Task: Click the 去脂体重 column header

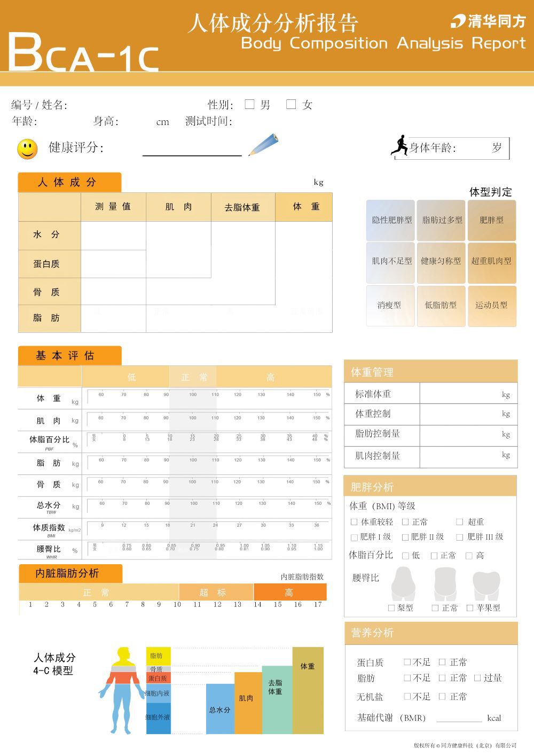Action: pos(243,207)
